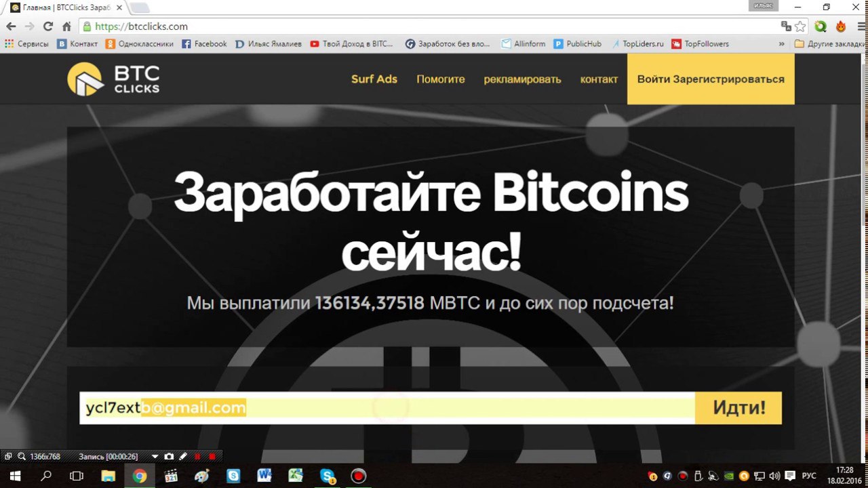The height and width of the screenshot is (488, 868).
Task: Open the контакт menu item
Action: 599,79
